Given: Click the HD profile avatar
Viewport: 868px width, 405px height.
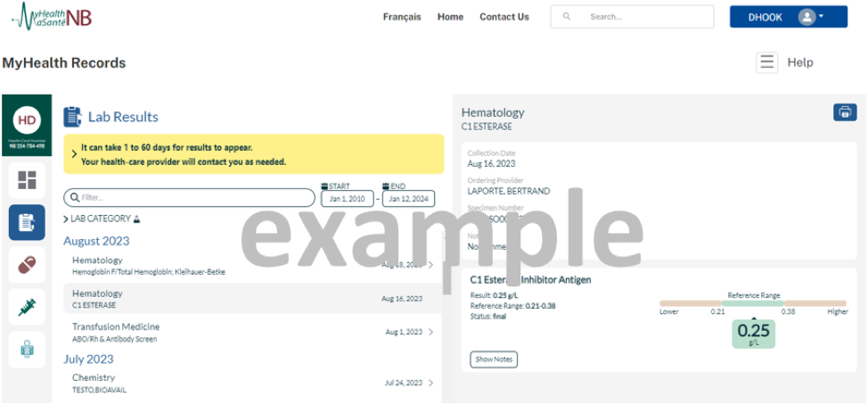Looking at the screenshot, I should [28, 120].
